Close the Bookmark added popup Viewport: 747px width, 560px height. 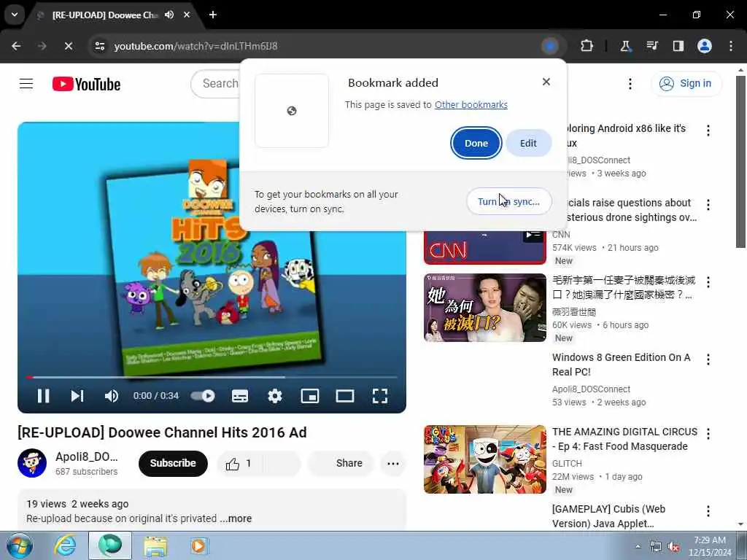tap(546, 82)
